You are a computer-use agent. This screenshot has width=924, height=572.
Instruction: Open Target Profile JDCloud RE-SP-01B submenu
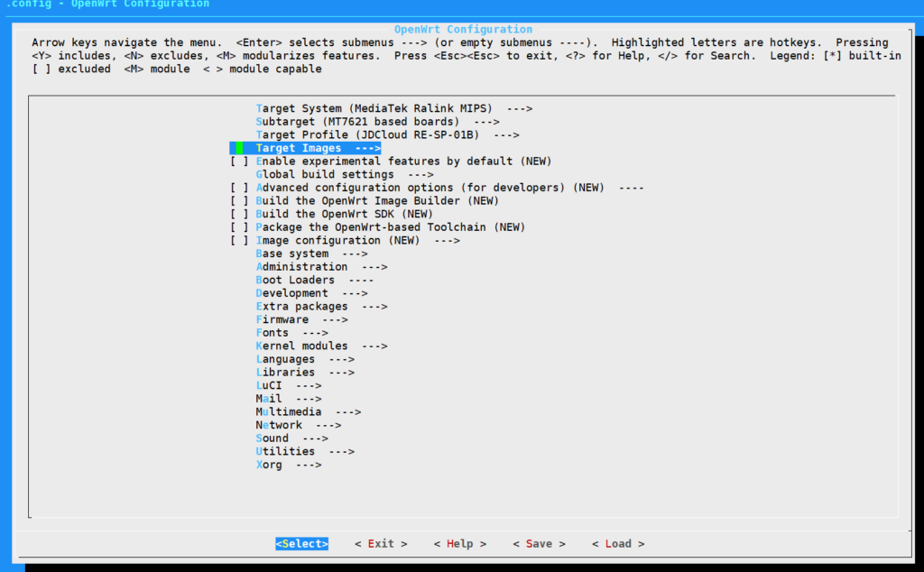387,135
